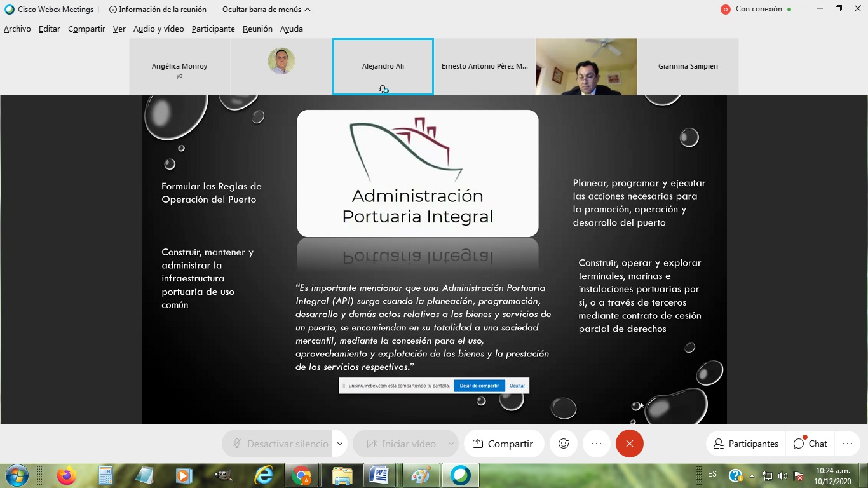Select the live video participant tile
This screenshot has width=868, height=488.
coord(587,67)
